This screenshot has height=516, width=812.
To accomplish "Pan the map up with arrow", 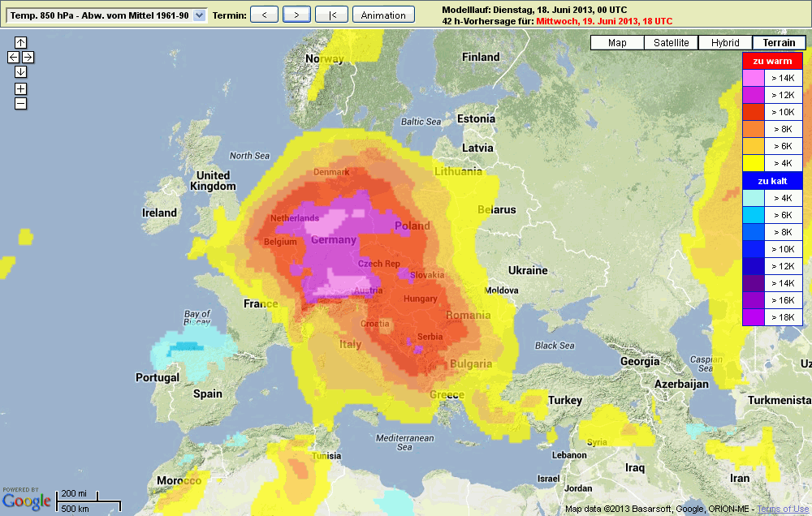I will [x=20, y=42].
